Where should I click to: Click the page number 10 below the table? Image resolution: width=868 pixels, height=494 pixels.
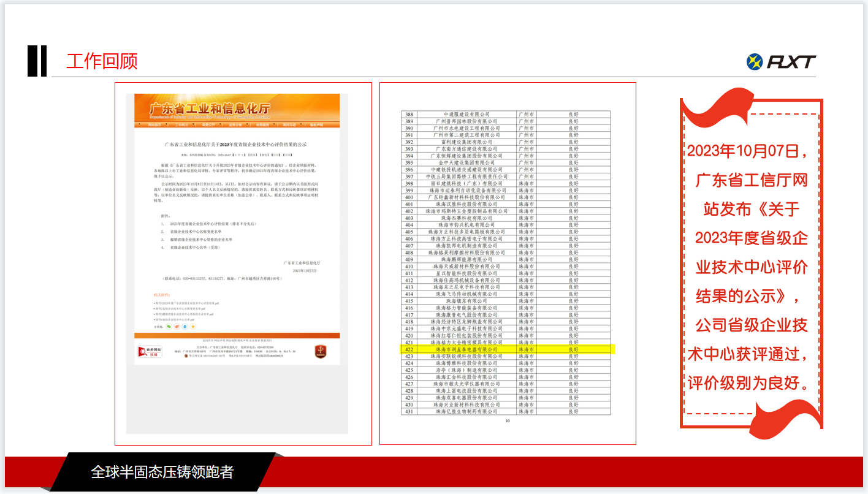[507, 421]
